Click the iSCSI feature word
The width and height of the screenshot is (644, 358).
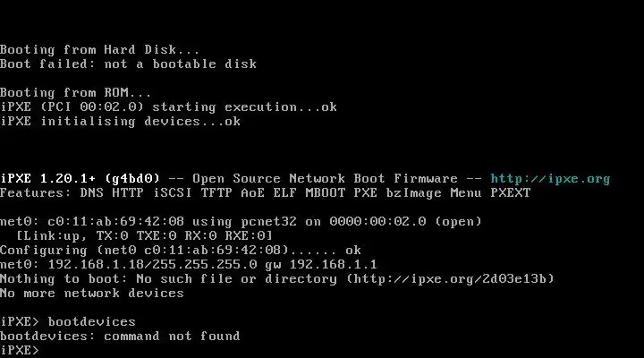point(172,192)
